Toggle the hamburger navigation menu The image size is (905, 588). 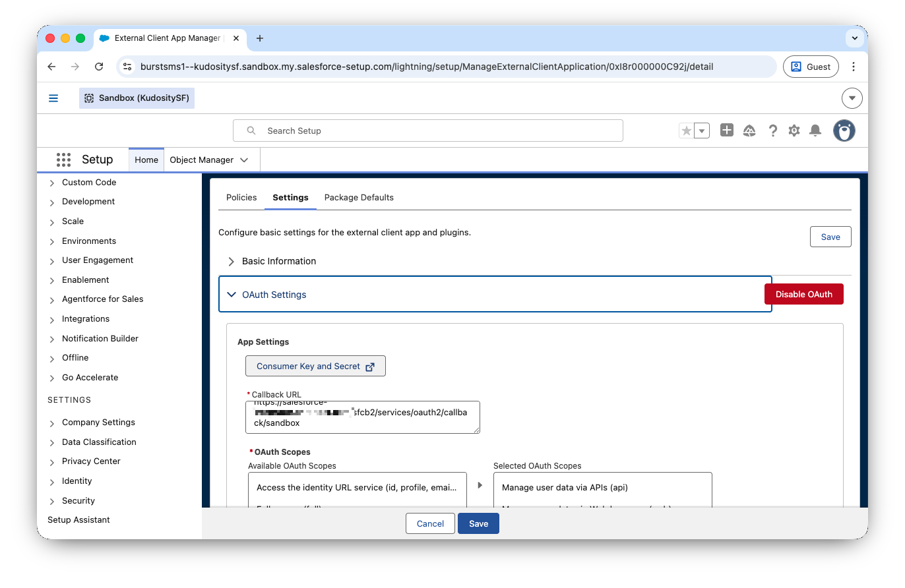53,98
